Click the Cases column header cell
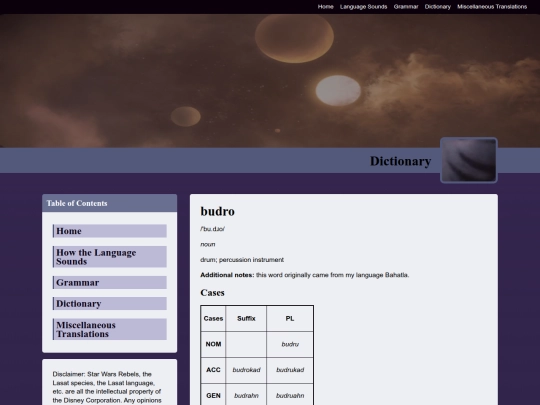The image size is (540, 405). [213, 319]
